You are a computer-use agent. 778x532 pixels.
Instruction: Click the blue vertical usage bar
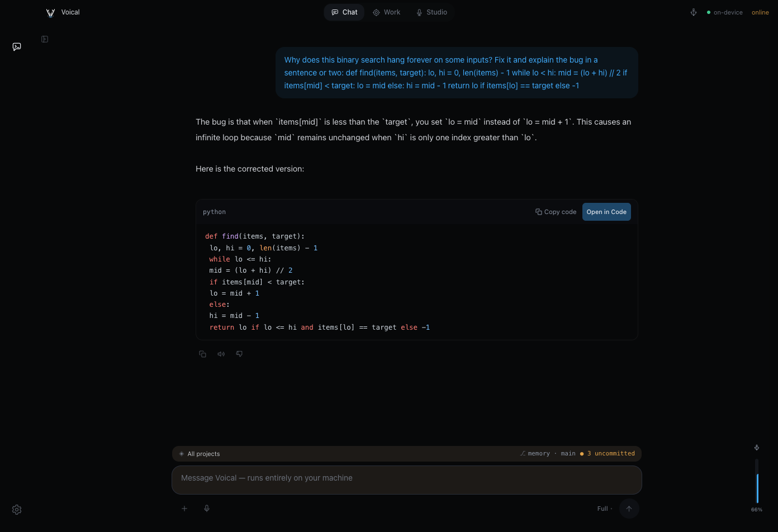[x=757, y=488]
